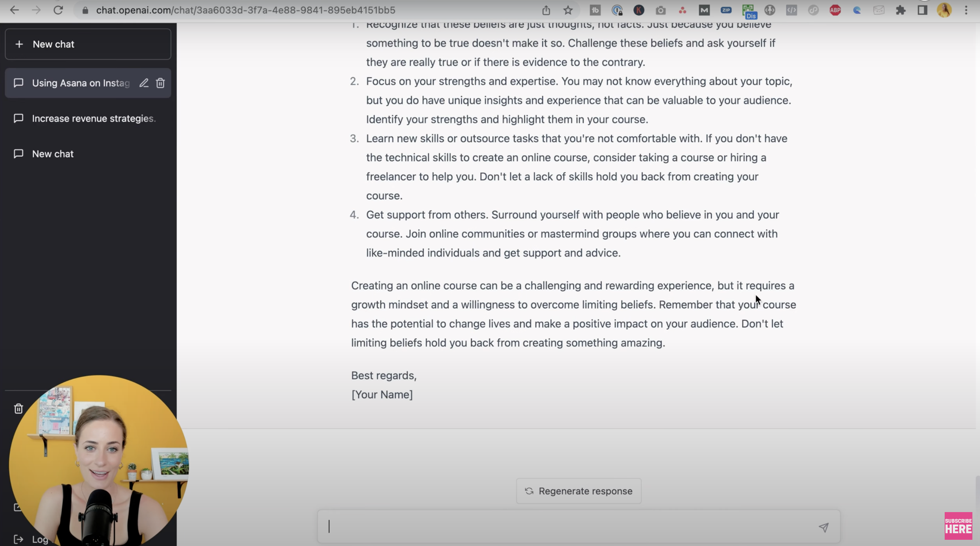Send message with paper plane icon

(824, 527)
